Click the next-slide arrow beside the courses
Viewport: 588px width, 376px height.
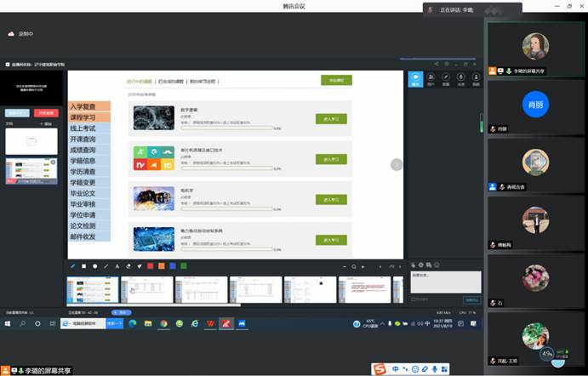click(396, 164)
